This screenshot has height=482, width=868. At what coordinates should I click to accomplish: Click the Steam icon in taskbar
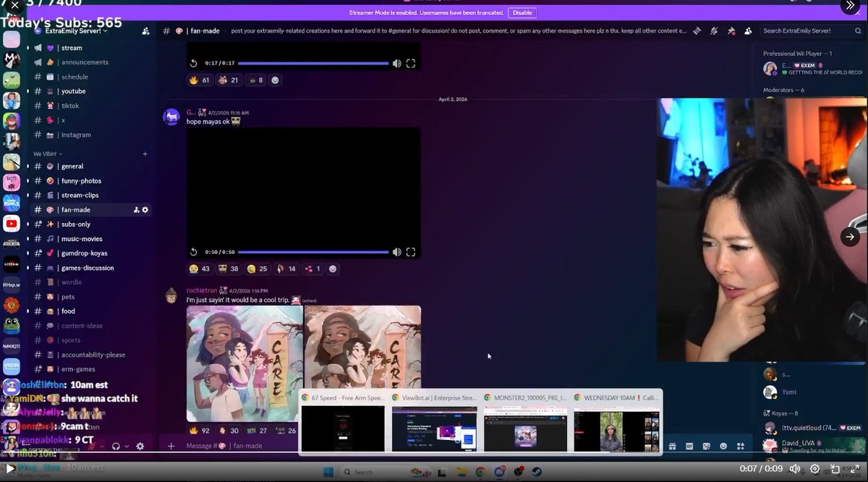click(537, 472)
